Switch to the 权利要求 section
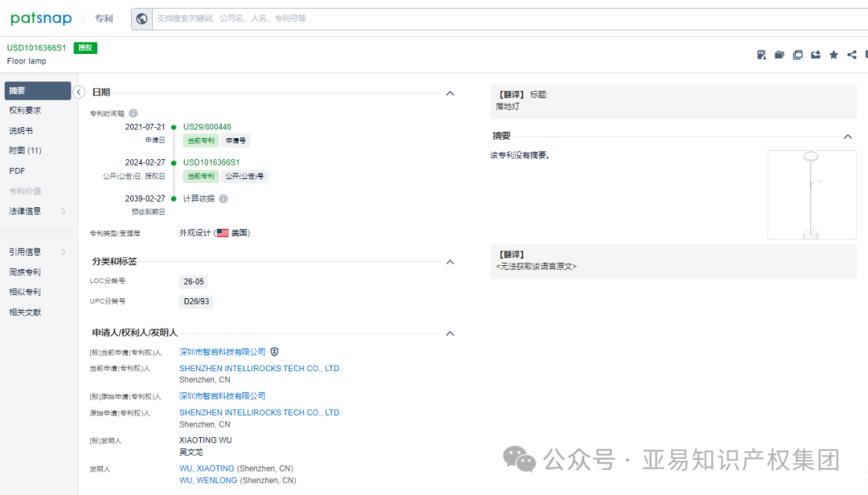The image size is (868, 495). [26, 110]
